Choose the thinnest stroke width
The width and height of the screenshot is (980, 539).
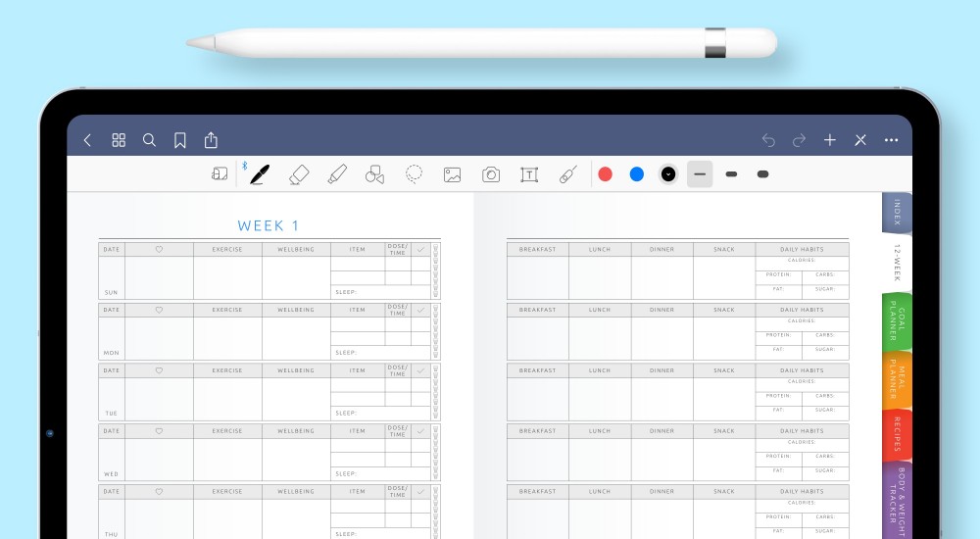[x=700, y=174]
